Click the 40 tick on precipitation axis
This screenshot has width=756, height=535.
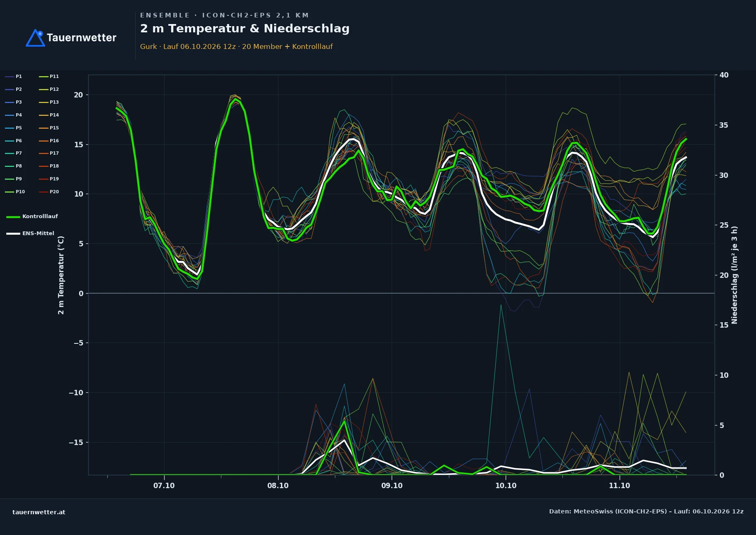click(x=724, y=75)
